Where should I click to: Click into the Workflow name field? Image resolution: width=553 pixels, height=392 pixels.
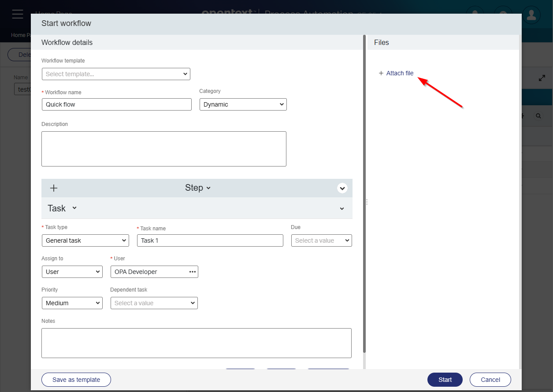pos(116,104)
